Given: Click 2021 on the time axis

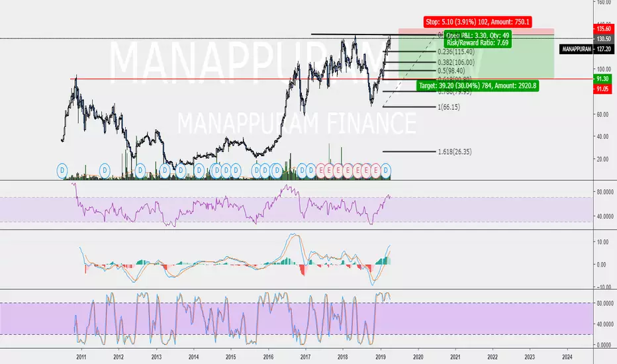Looking at the screenshot, I should pos(455,357).
